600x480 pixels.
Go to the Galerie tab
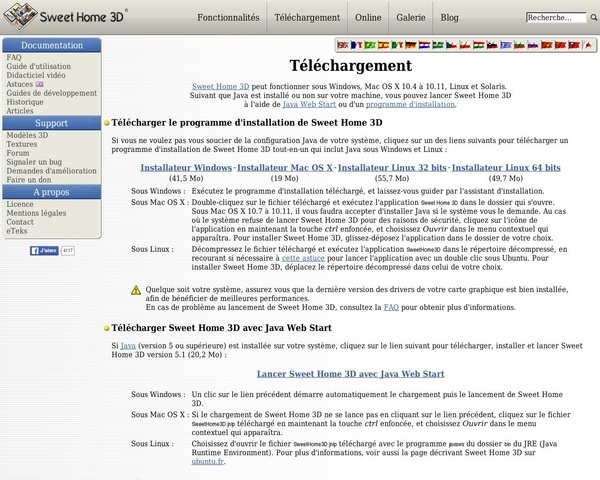click(410, 17)
